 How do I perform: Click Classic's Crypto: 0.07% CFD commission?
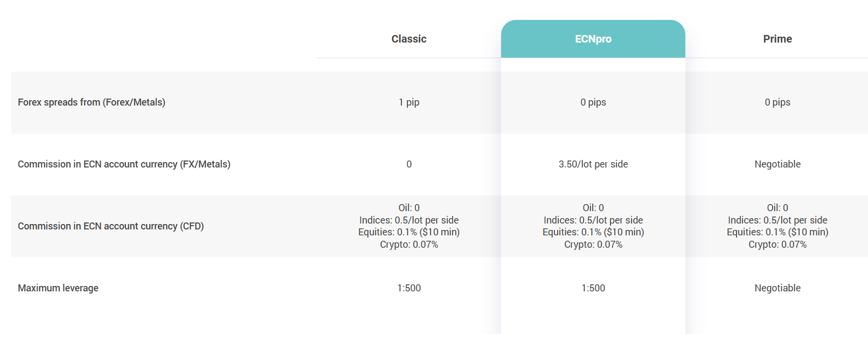[x=409, y=245]
